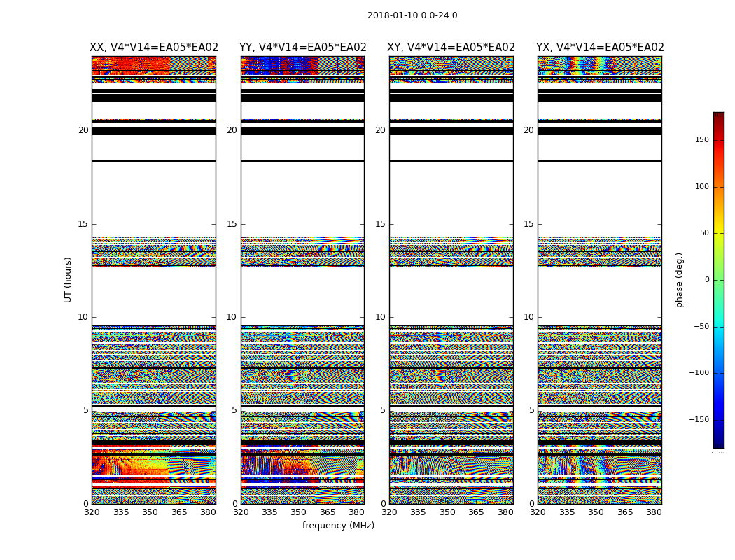
Task: Click the '20' hour tick beside XX panel
Action: pos(83,130)
